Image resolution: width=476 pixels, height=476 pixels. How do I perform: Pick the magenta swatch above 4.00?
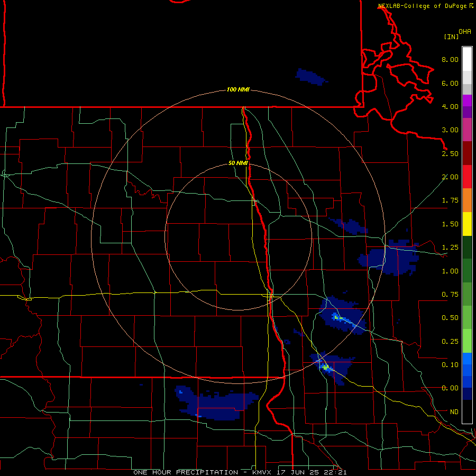[467, 100]
